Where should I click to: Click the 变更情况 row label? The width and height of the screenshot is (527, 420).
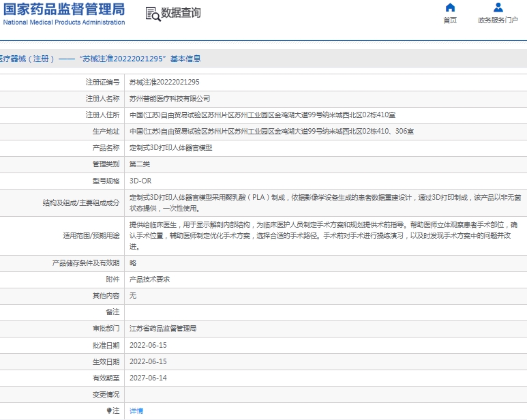(x=106, y=395)
